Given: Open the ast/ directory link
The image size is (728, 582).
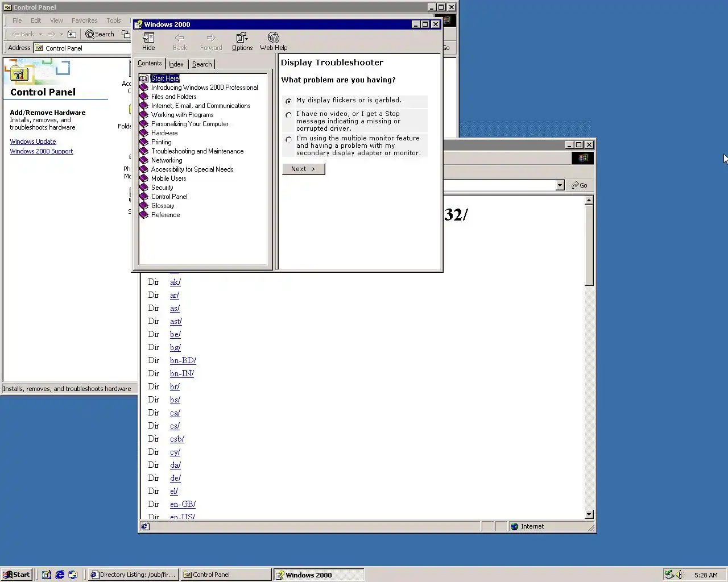Looking at the screenshot, I should tap(176, 321).
